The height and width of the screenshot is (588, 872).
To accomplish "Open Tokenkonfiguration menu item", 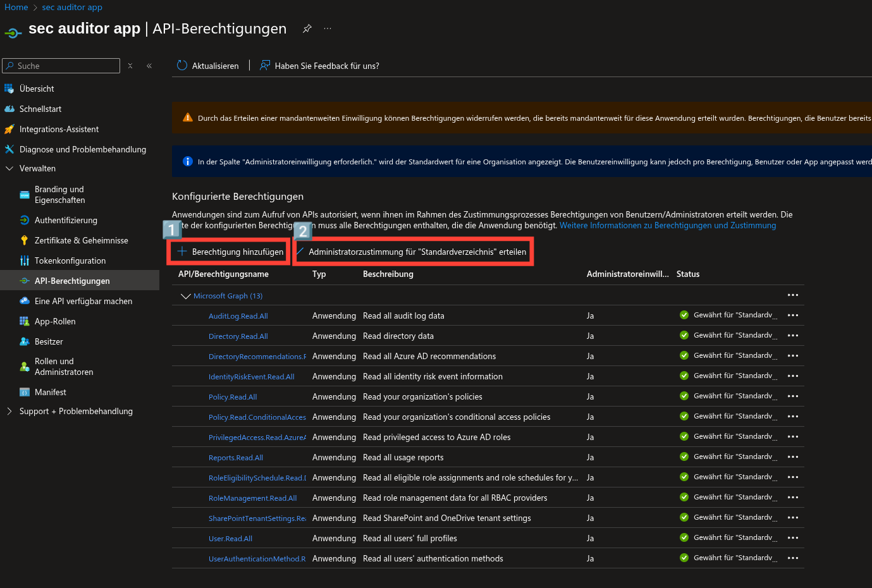I will point(70,260).
